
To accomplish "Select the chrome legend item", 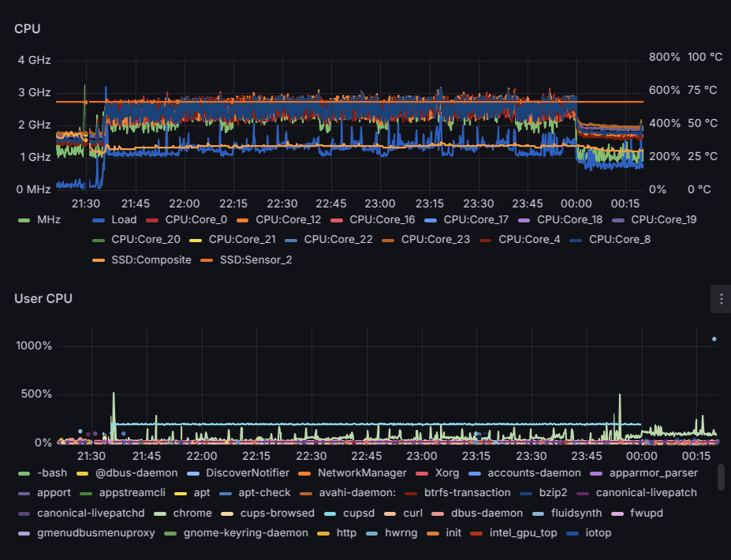I will (192, 513).
